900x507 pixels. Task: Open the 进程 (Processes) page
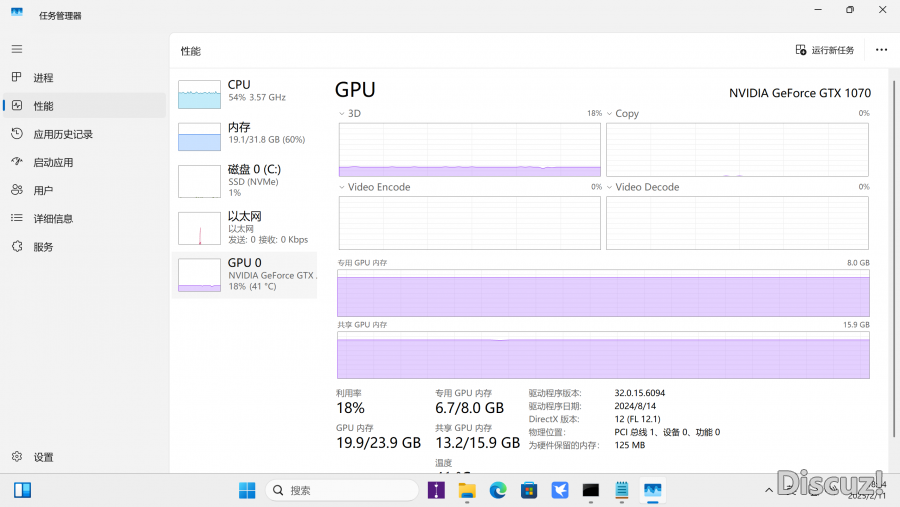(84, 78)
